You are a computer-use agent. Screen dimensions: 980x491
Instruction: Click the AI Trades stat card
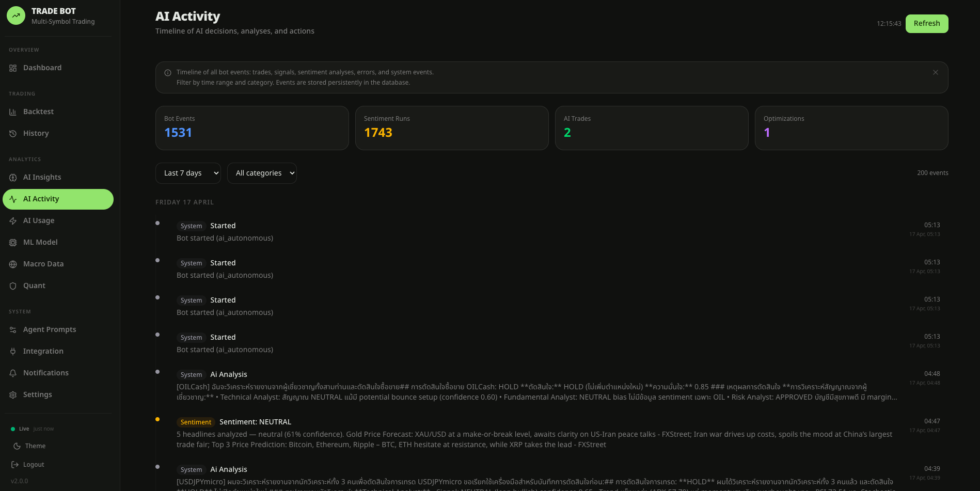pyautogui.click(x=652, y=128)
